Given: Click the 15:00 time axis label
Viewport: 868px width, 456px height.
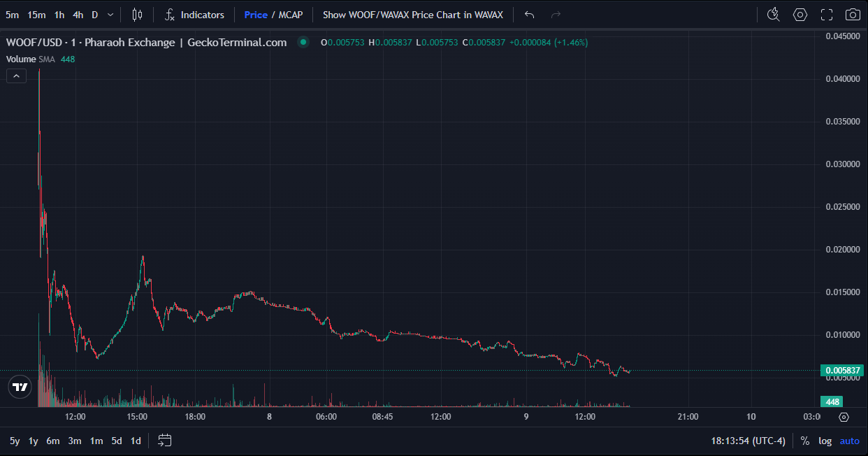Looking at the screenshot, I should coord(137,417).
